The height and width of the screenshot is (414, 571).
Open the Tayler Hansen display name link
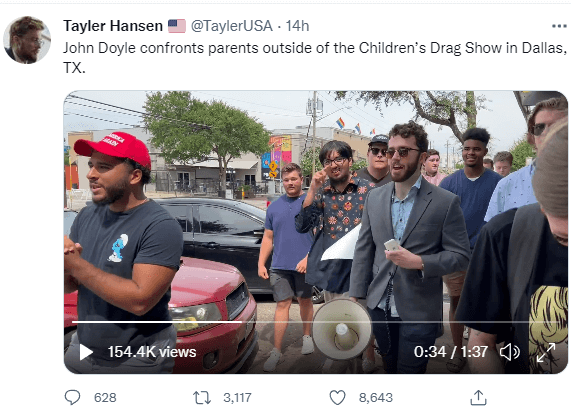113,26
